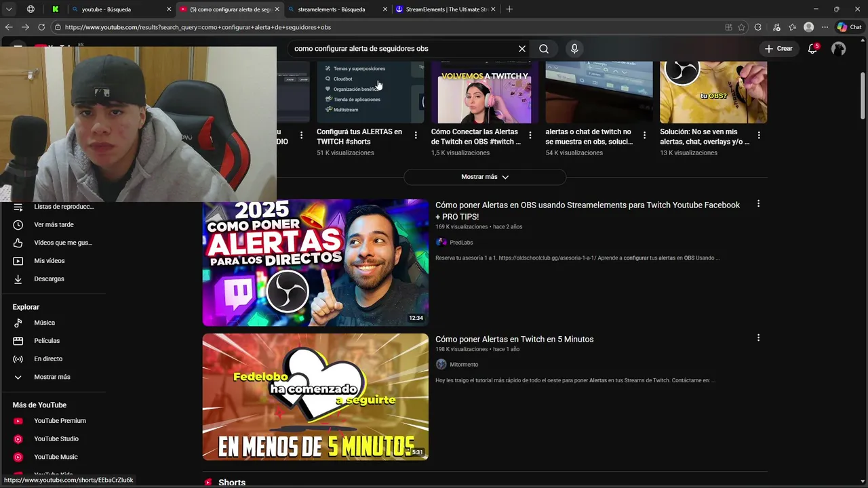868x488 pixels.
Task: Close the 'streamelements - Búsqueda' tab
Action: click(x=385, y=9)
